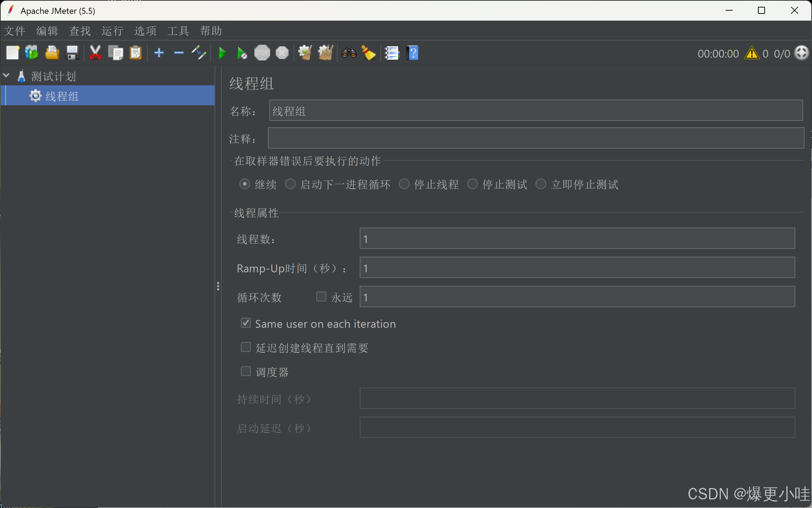
Task: Enable the 调度器 scheduler checkbox
Action: coord(246,371)
